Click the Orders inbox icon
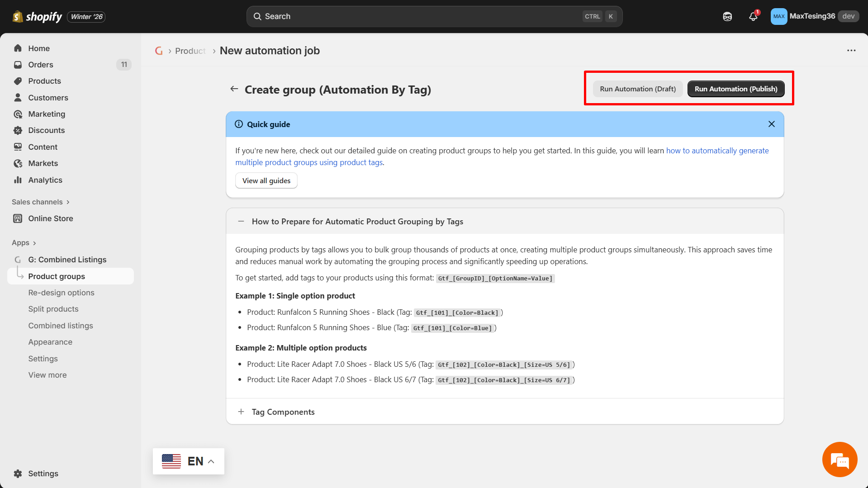This screenshot has height=488, width=868. tap(18, 65)
